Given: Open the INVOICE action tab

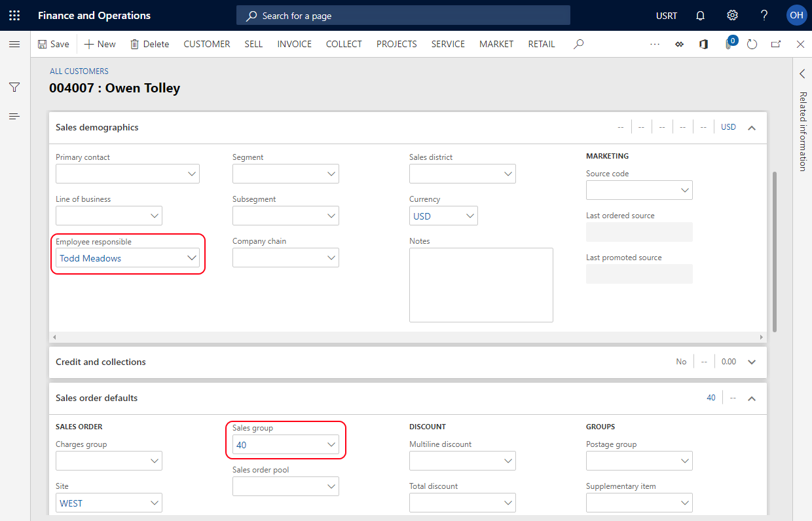Looking at the screenshot, I should click(x=295, y=44).
